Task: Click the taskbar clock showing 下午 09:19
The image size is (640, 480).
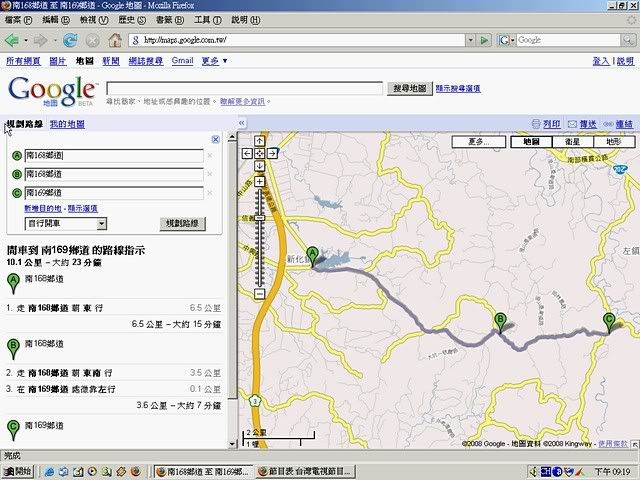Action: point(612,472)
